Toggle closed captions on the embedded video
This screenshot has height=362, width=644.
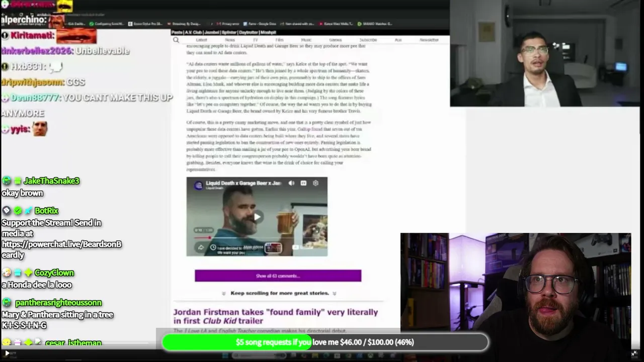tap(303, 183)
